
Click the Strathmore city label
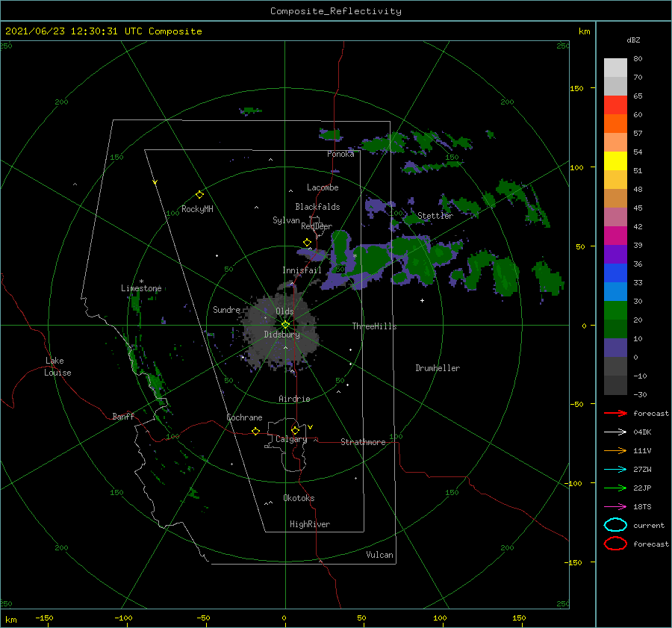363,442
